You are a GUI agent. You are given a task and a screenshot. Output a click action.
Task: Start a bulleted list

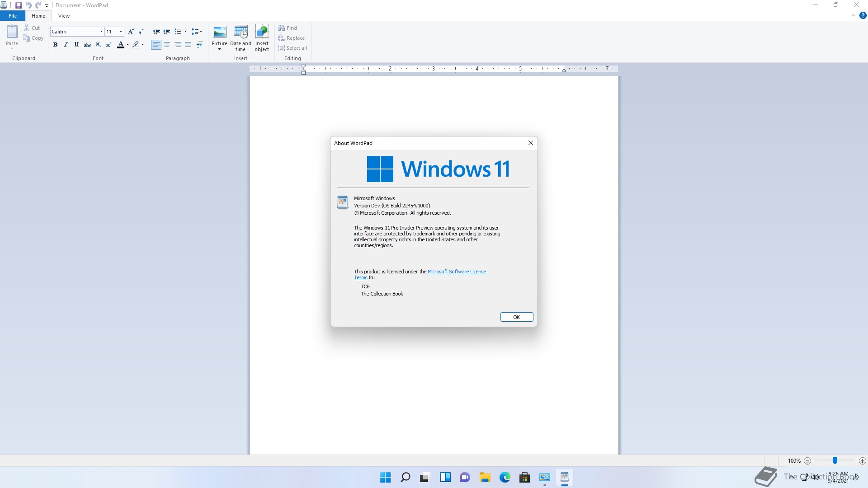coord(178,32)
